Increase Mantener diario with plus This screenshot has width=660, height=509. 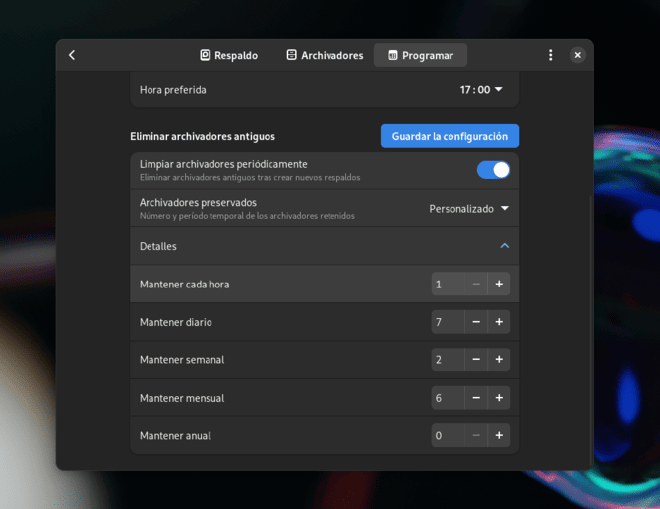coord(499,322)
